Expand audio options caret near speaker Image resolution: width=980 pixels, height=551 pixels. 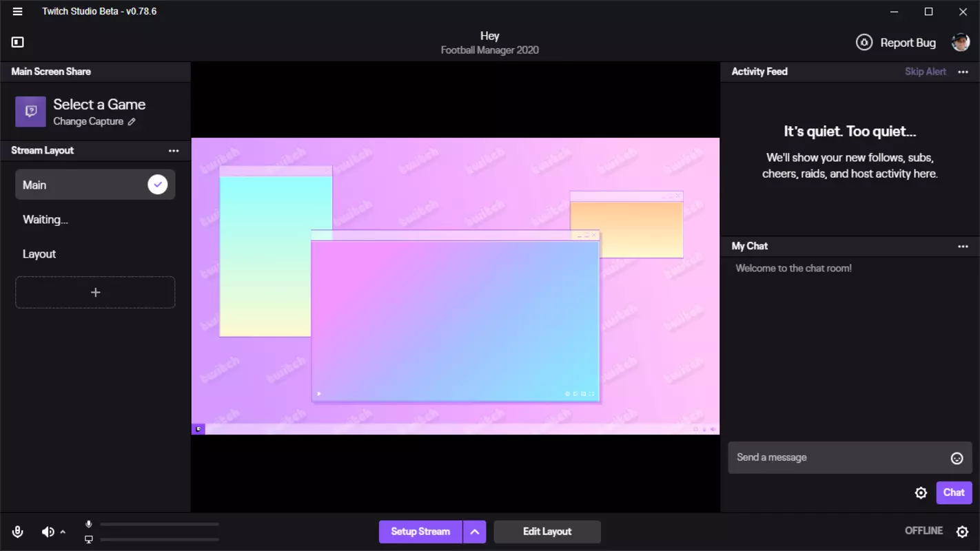click(63, 532)
